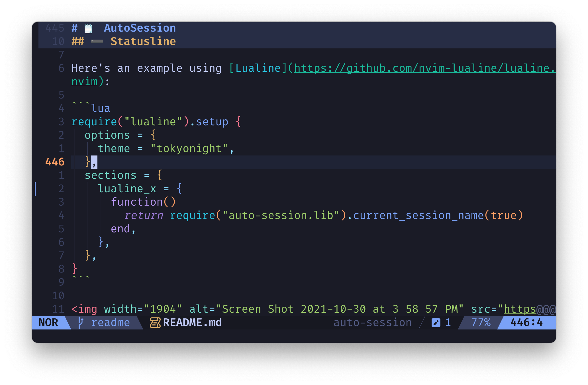Image resolution: width=588 pixels, height=385 pixels.
Task: Click the pen emoji beside the Statusline heading
Action: pyautogui.click(x=97, y=41)
